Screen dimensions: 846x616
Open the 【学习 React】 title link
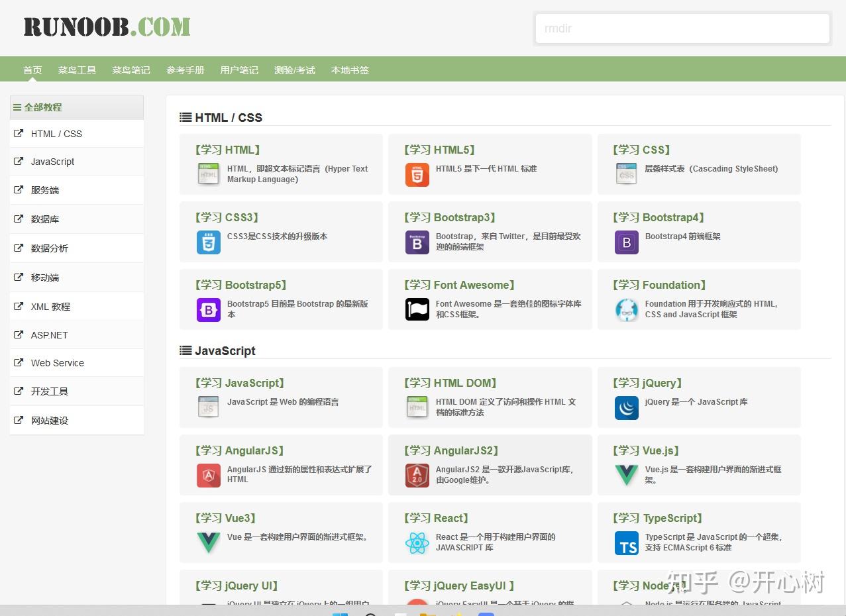(x=436, y=518)
